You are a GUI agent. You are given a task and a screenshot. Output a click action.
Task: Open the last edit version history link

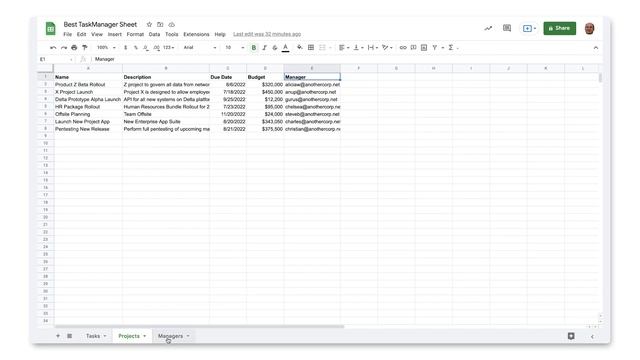267,34
